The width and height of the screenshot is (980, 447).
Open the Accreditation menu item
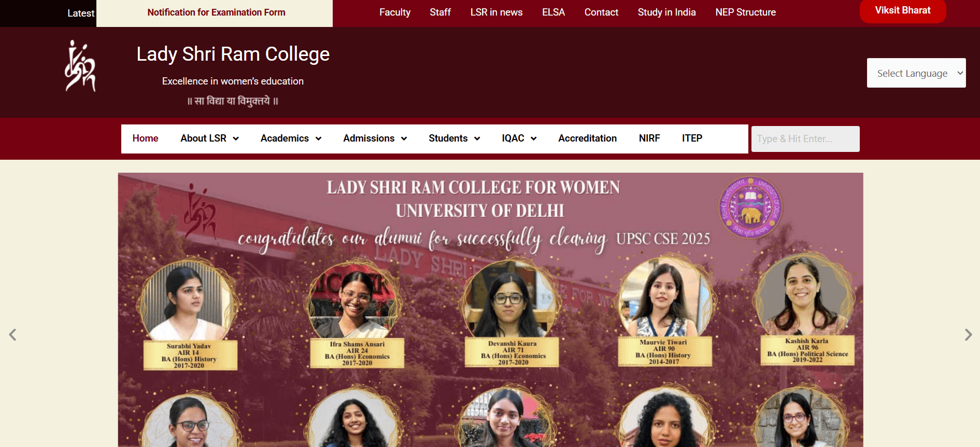587,138
